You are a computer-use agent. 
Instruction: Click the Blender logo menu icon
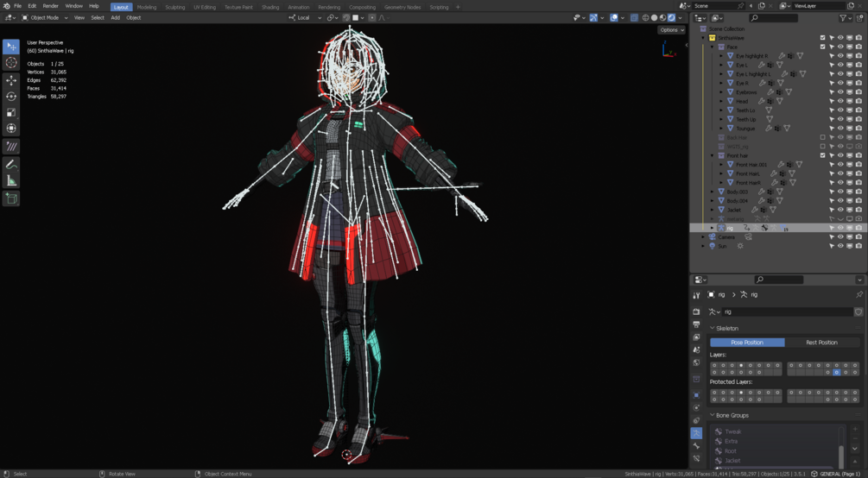tap(6, 6)
